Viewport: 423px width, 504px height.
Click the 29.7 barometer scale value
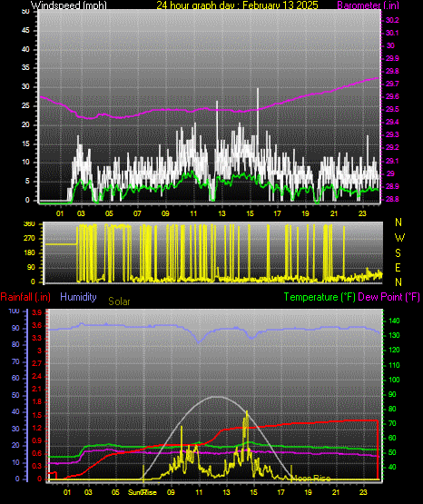pos(392,84)
